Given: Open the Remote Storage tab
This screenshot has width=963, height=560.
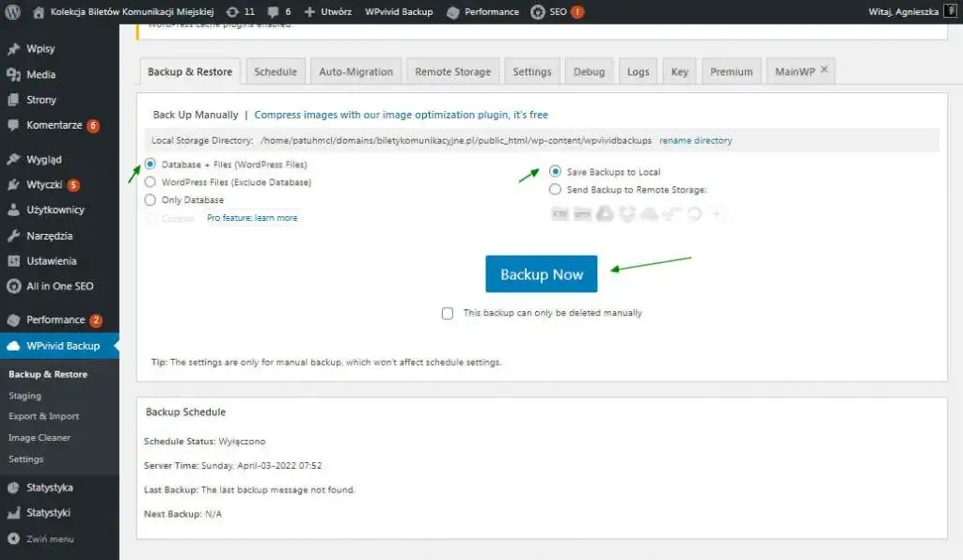Looking at the screenshot, I should click(x=452, y=71).
